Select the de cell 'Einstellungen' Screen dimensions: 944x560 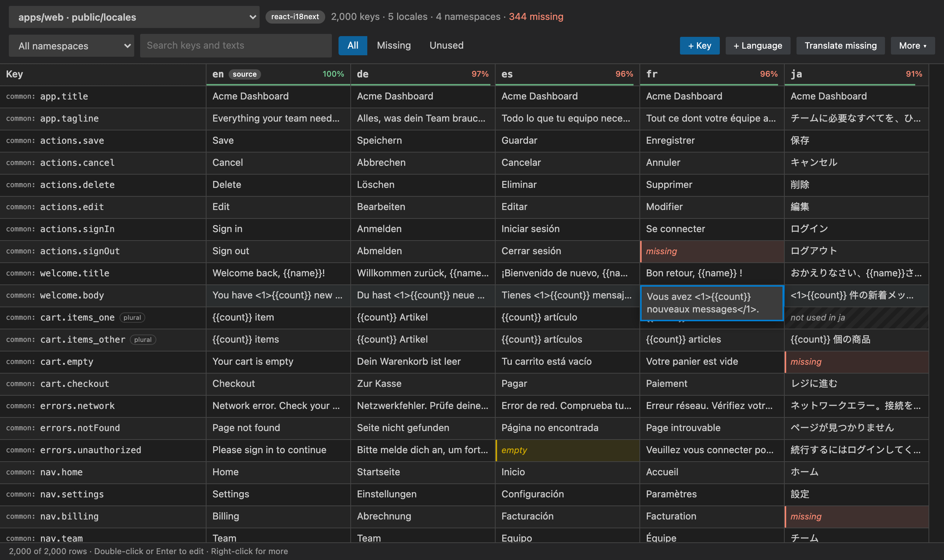click(x=423, y=494)
